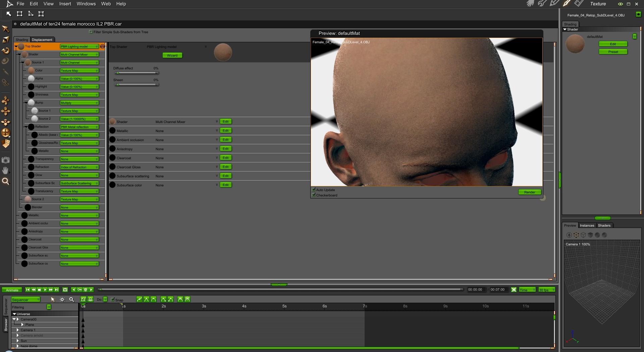
Task: Select the working box plane tool
Action: (6, 144)
